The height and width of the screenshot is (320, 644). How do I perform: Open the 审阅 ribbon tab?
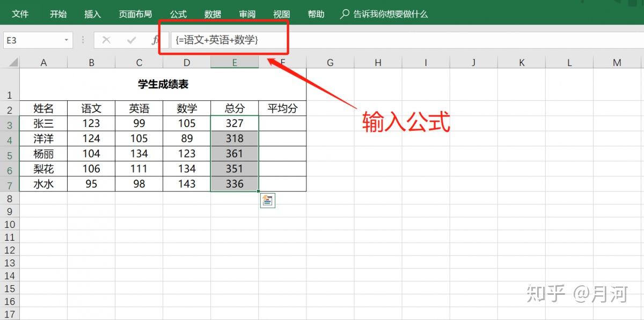[x=247, y=14]
